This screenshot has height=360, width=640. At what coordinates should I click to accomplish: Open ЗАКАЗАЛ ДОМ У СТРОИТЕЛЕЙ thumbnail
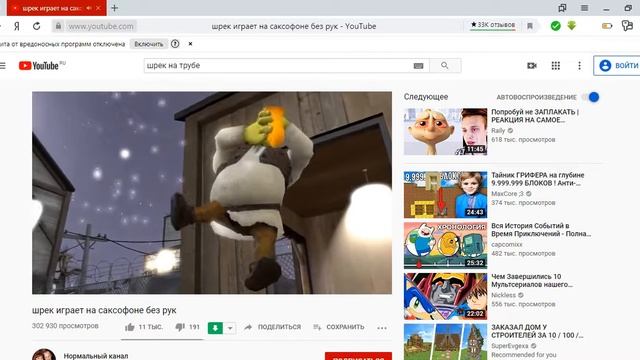pos(445,342)
